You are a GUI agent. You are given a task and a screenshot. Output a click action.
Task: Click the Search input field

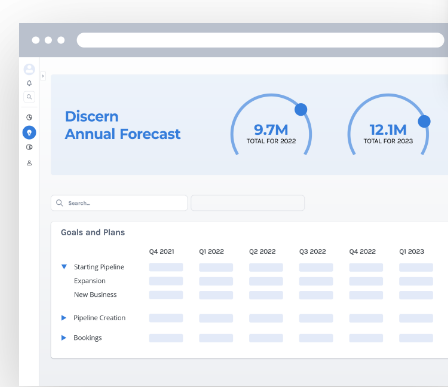pyautogui.click(x=119, y=203)
